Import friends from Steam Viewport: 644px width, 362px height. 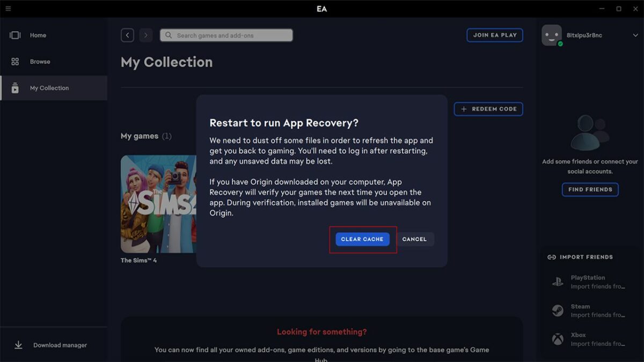pyautogui.click(x=588, y=311)
